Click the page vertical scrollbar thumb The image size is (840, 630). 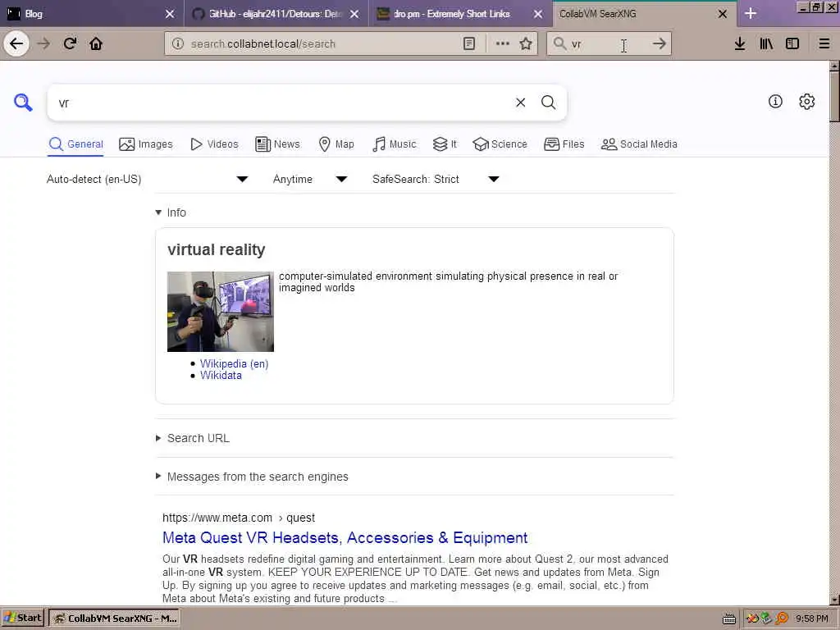[x=834, y=97]
